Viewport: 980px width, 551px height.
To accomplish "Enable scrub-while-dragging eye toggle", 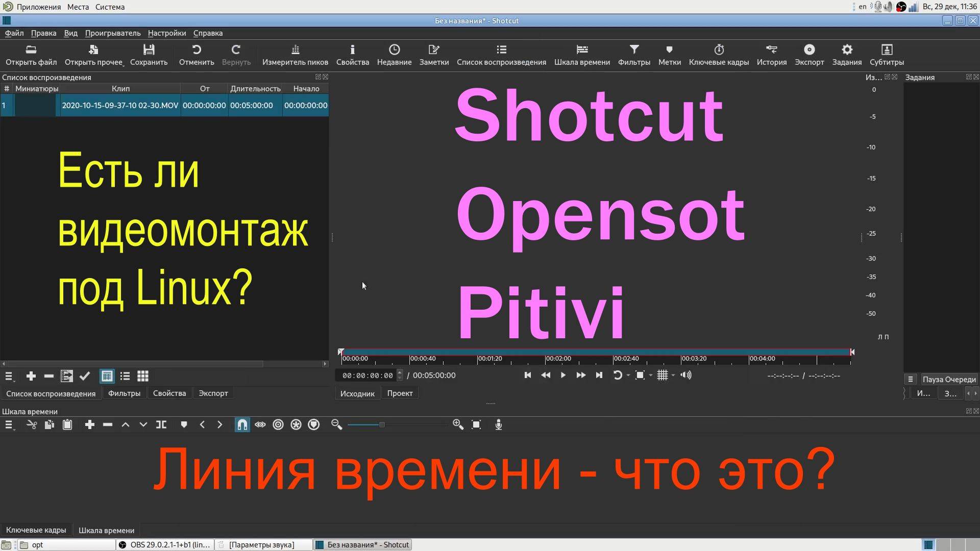I will coord(260,424).
